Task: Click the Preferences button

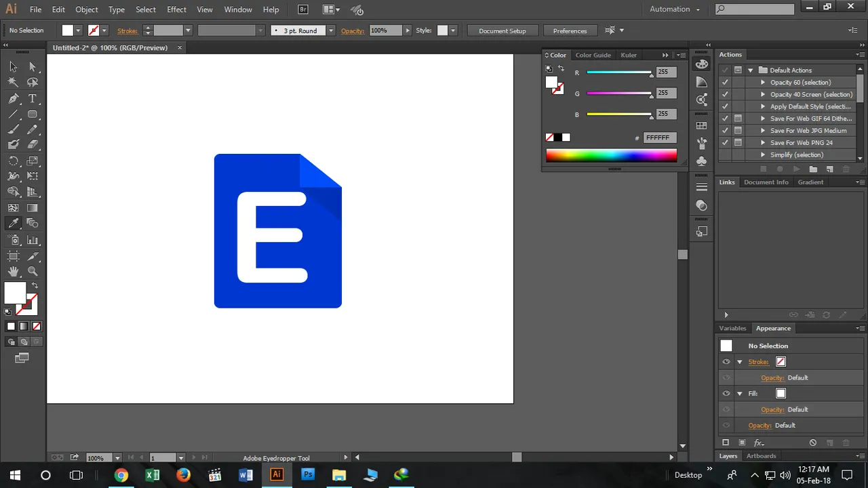Action: [570, 30]
